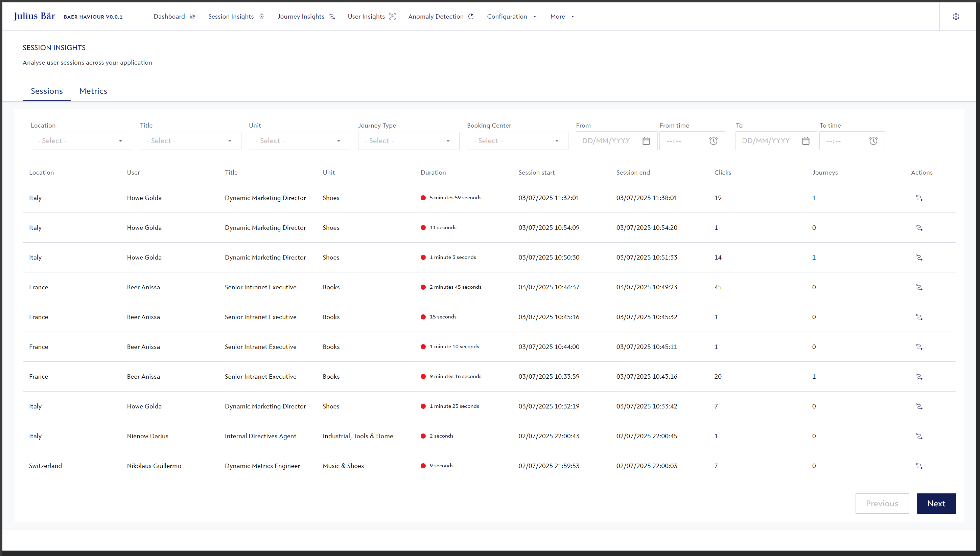
Task: Click the Duration column header
Action: (433, 172)
